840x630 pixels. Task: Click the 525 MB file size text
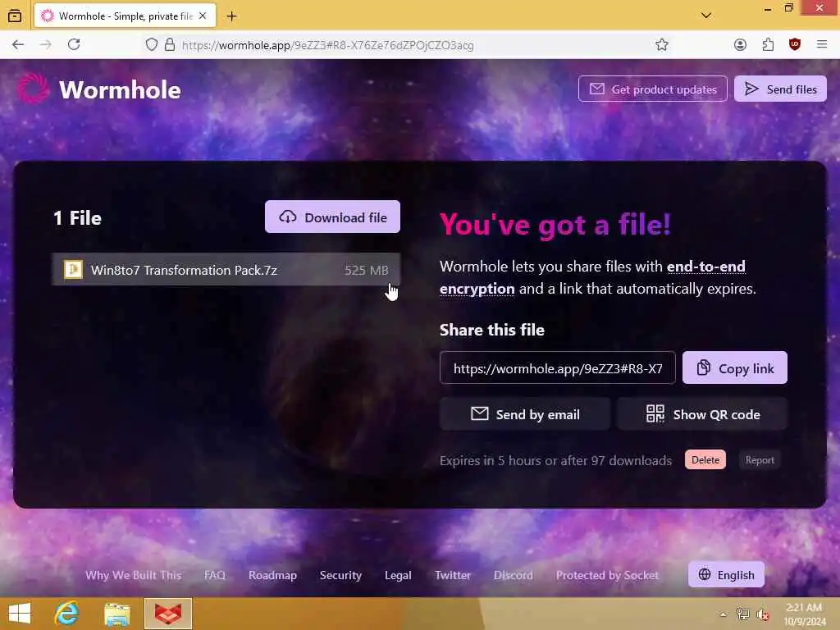[367, 270]
